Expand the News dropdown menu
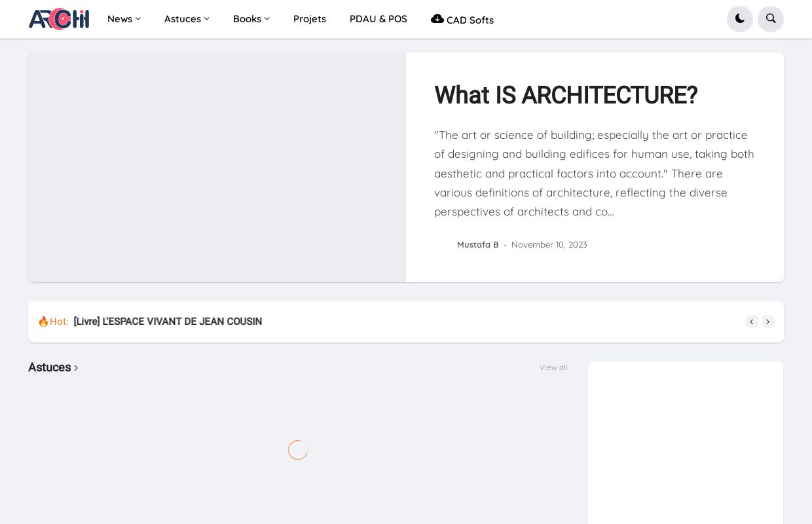The image size is (812, 524). click(x=124, y=19)
